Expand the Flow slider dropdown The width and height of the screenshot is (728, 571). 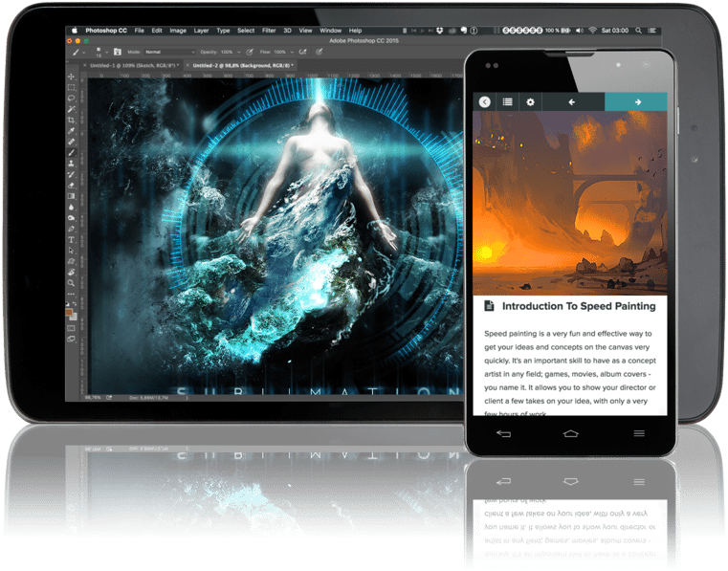292,53
